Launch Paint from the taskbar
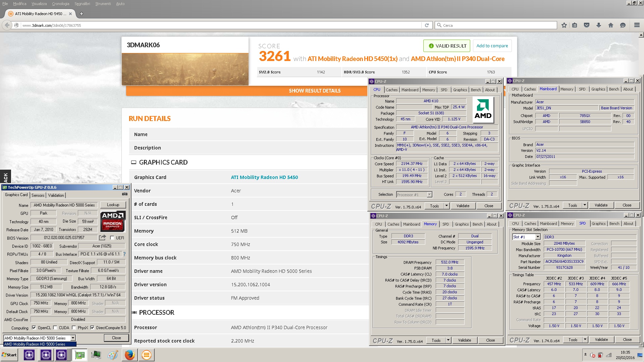Viewport: 644px width, 362px height. pos(113,355)
